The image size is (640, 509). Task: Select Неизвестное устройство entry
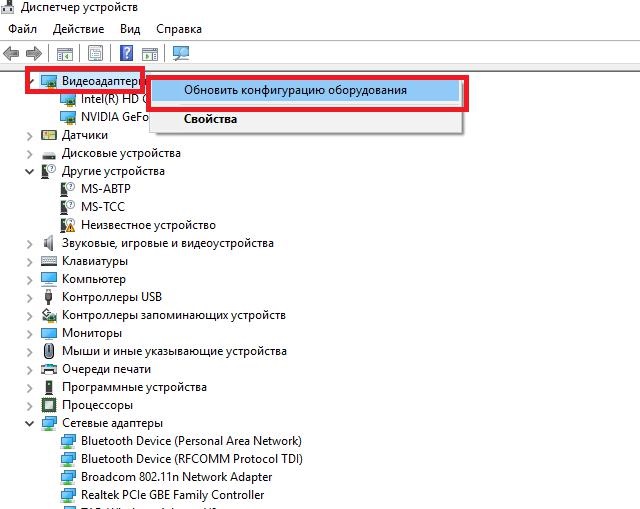click(148, 225)
